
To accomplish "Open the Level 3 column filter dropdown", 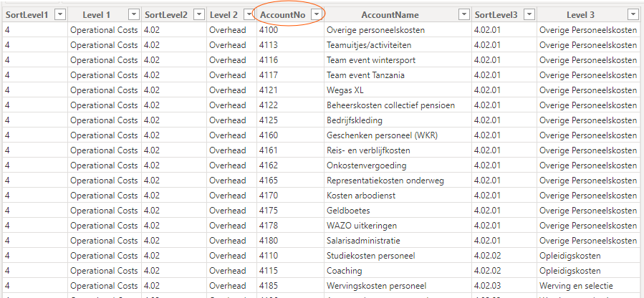I will point(633,15).
